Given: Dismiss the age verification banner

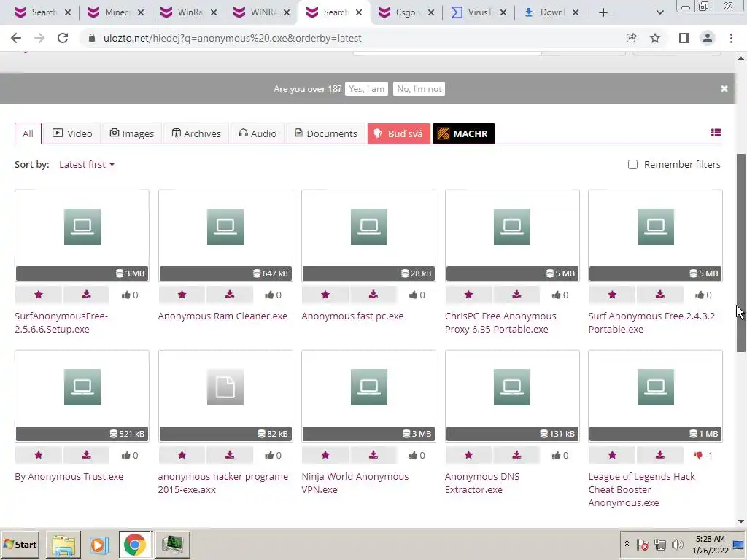Looking at the screenshot, I should 724,88.
